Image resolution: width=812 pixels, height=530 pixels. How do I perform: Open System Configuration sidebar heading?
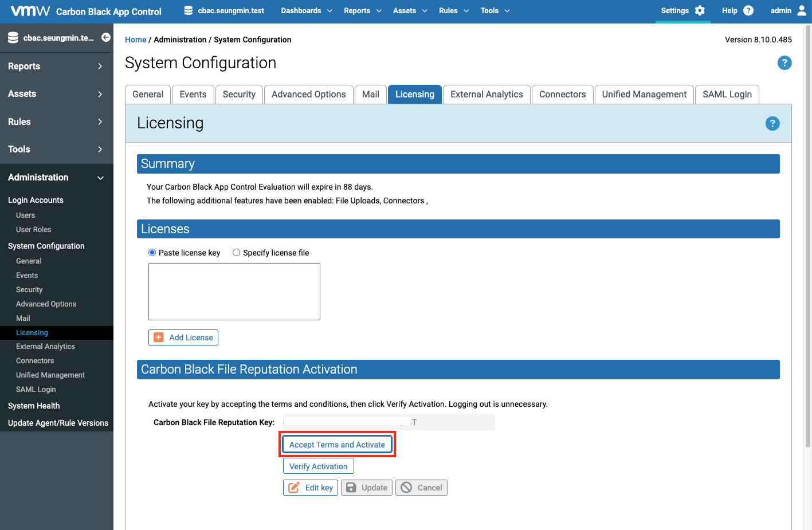tap(46, 246)
